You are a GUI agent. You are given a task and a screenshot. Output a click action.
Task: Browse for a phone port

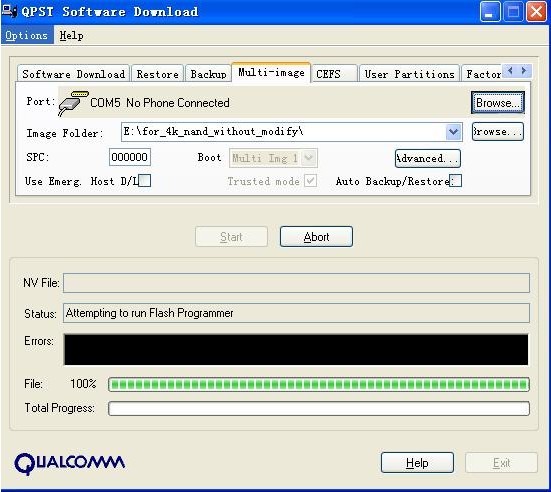click(x=498, y=103)
